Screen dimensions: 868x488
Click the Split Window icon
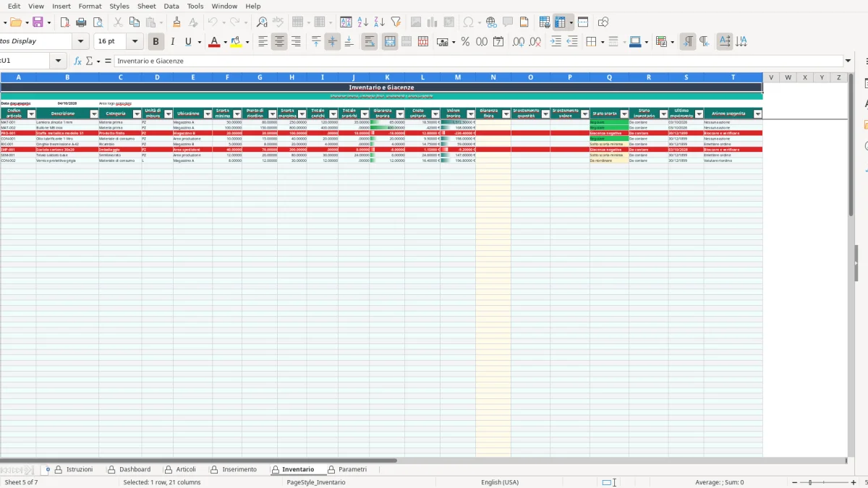[583, 22]
